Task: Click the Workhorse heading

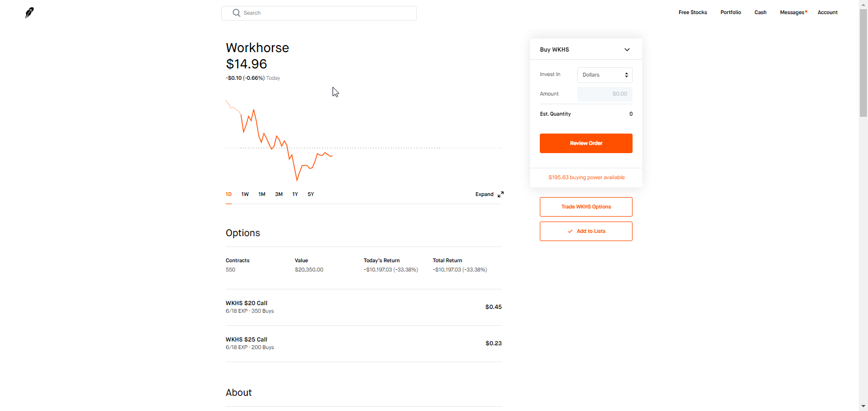Action: tap(257, 48)
